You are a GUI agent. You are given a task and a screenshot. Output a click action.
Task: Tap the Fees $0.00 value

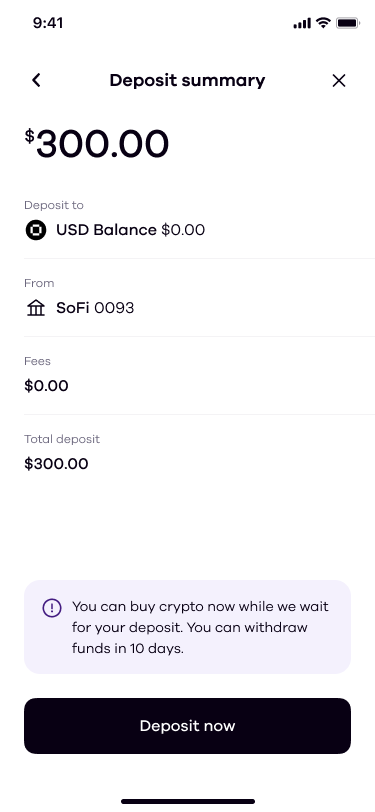click(x=46, y=386)
